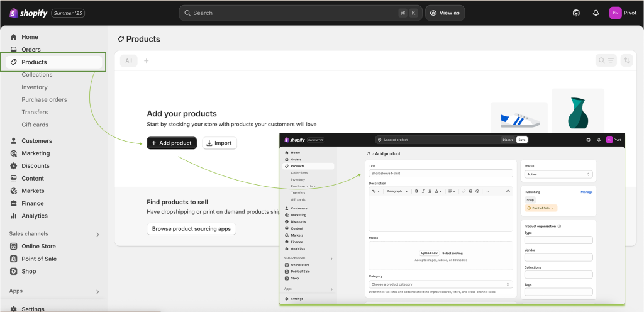This screenshot has width=644, height=312.
Task: Click the Add product button
Action: pos(172,143)
